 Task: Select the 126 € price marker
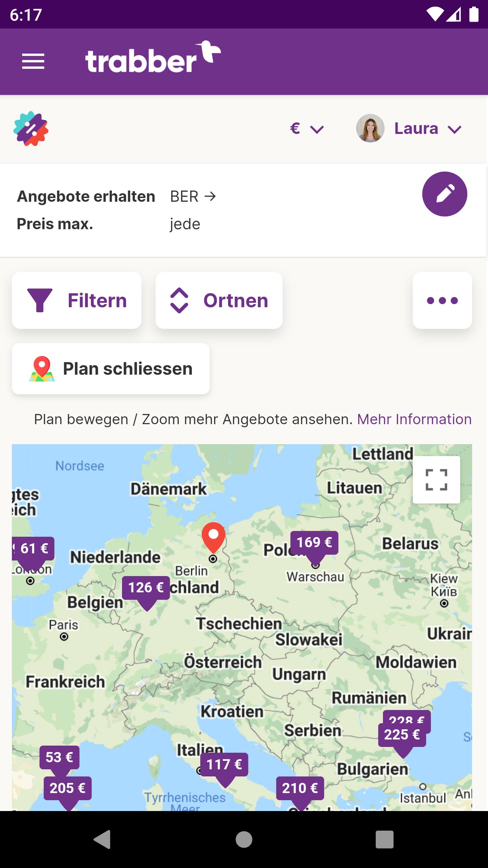146,588
